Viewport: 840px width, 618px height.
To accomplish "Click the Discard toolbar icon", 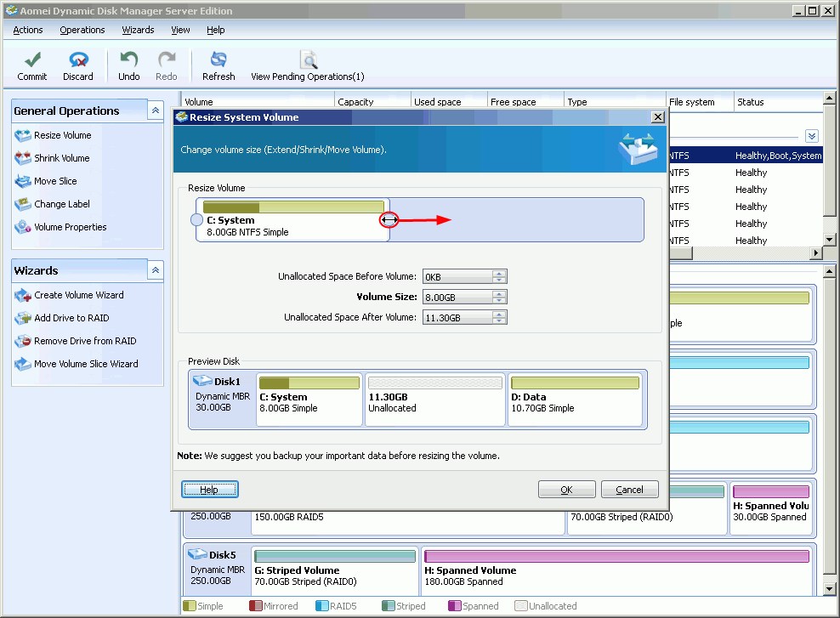I will [78, 60].
